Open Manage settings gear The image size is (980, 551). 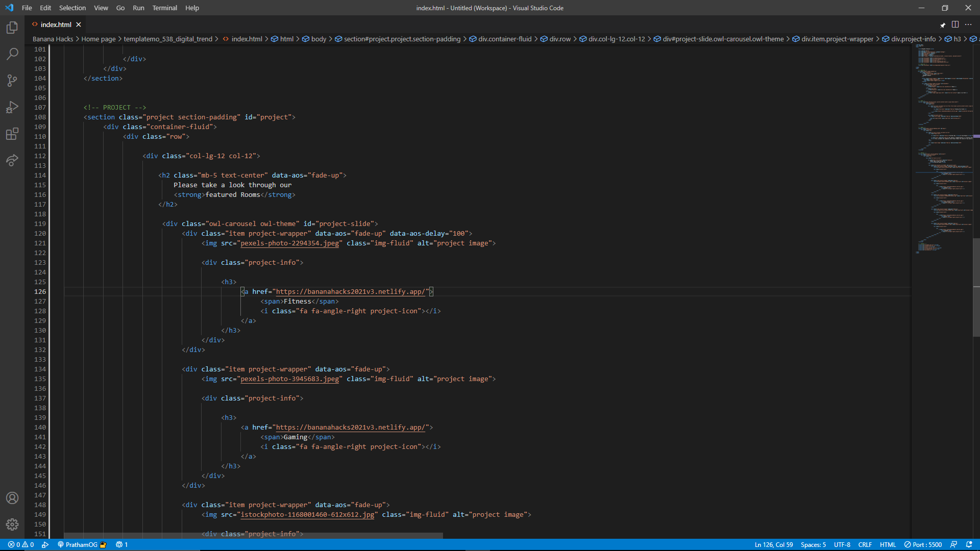pos(12,524)
